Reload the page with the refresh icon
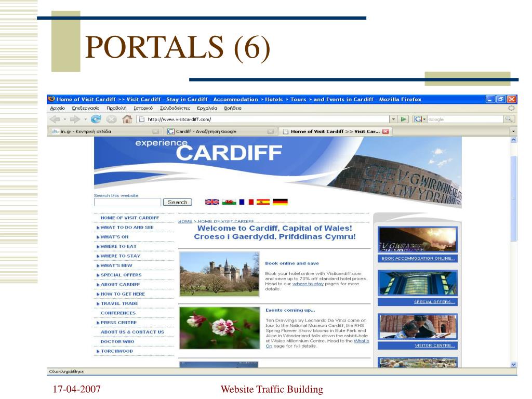Image resolution: width=532 pixels, height=399 pixels. (96, 119)
